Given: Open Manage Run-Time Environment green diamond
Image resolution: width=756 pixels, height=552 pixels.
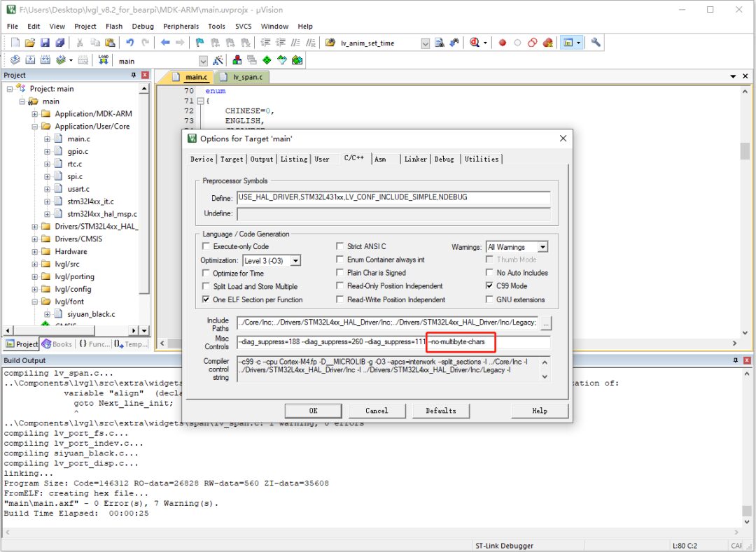Looking at the screenshot, I should 267,60.
